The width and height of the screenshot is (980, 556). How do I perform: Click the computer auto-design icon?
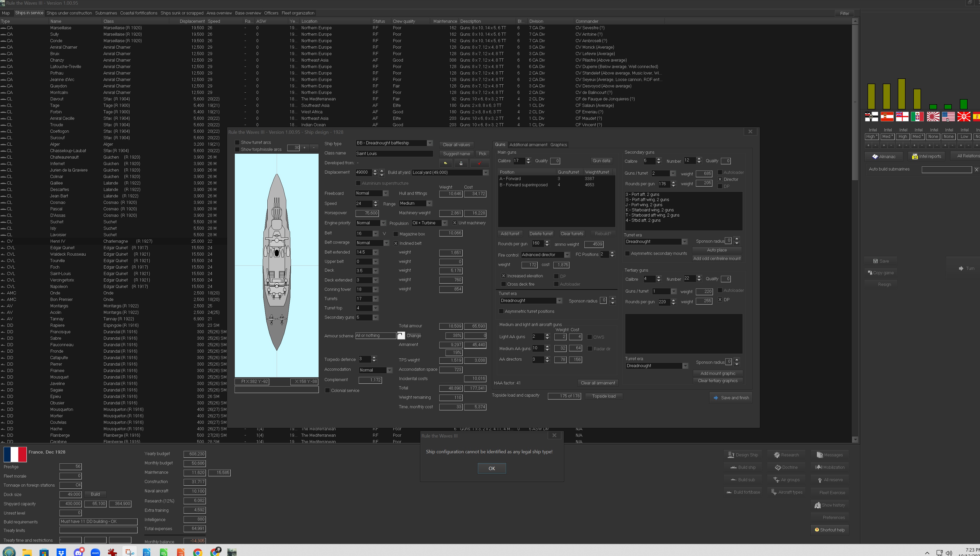click(461, 163)
